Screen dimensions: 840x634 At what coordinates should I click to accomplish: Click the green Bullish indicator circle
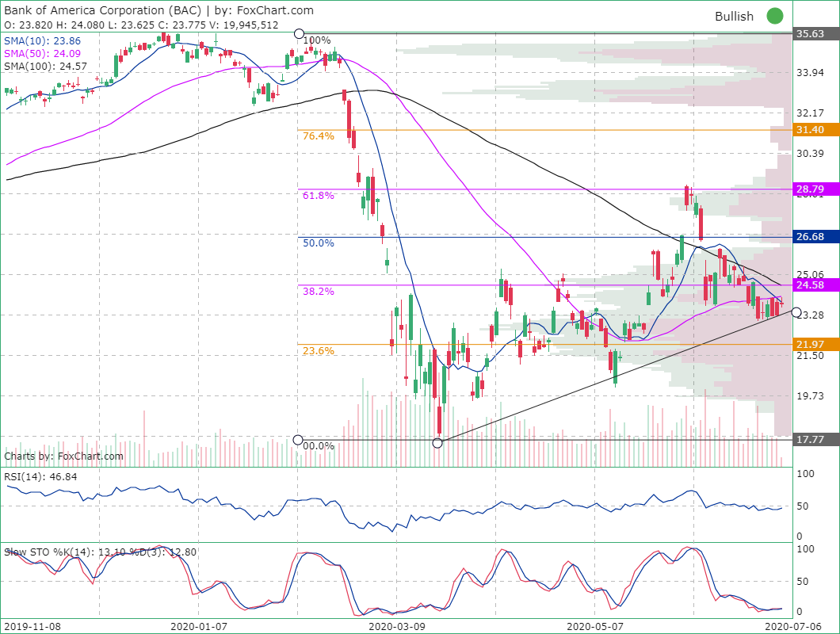click(775, 16)
